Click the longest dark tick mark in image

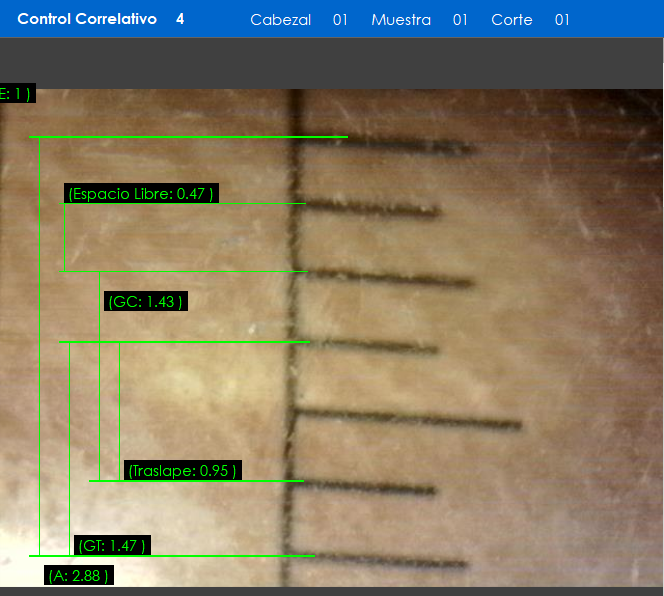410,418
